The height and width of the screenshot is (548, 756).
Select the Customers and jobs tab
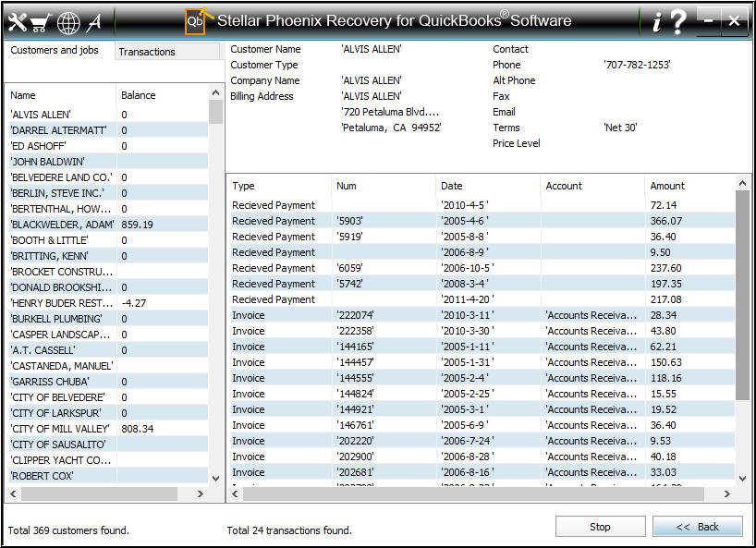55,51
